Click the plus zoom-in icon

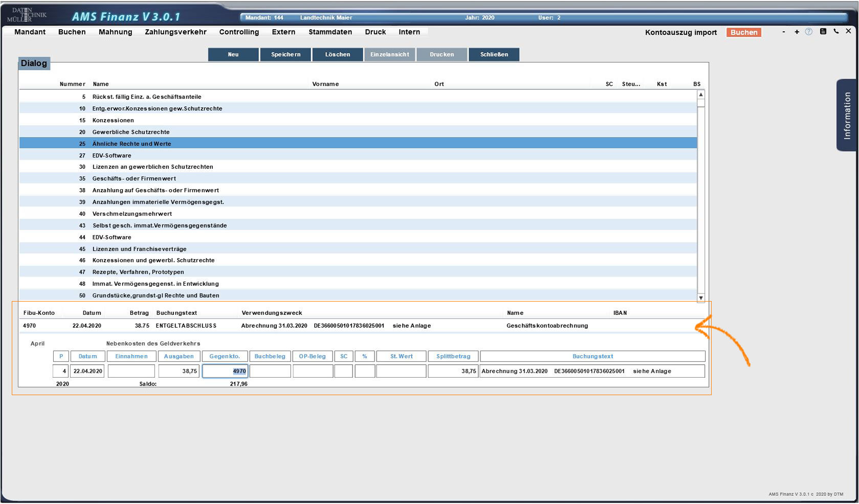pos(797,32)
